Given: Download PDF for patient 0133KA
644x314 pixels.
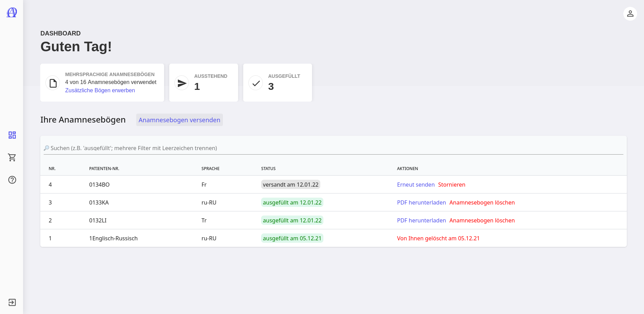Looking at the screenshot, I should pos(421,202).
